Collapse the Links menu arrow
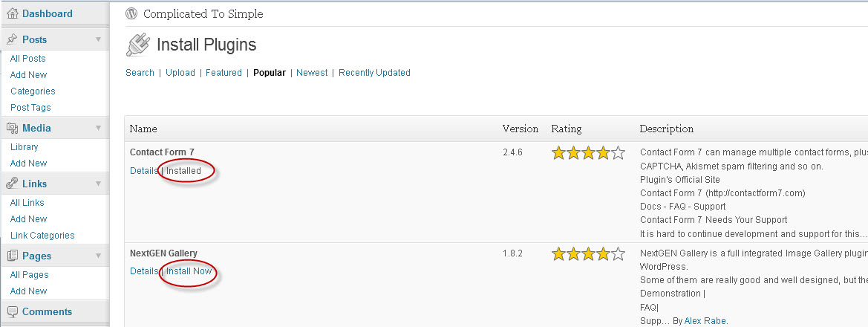Image resolution: width=868 pixels, height=327 pixels. [x=98, y=184]
